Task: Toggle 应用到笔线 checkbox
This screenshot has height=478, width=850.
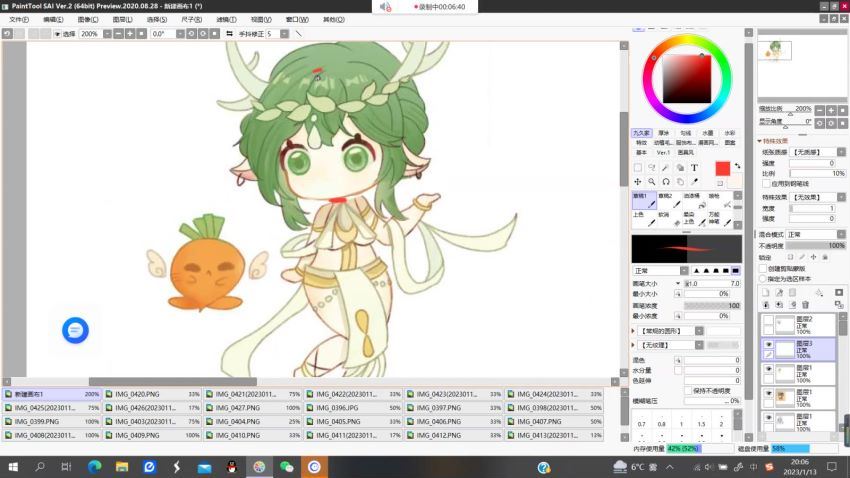Action: pos(767,184)
